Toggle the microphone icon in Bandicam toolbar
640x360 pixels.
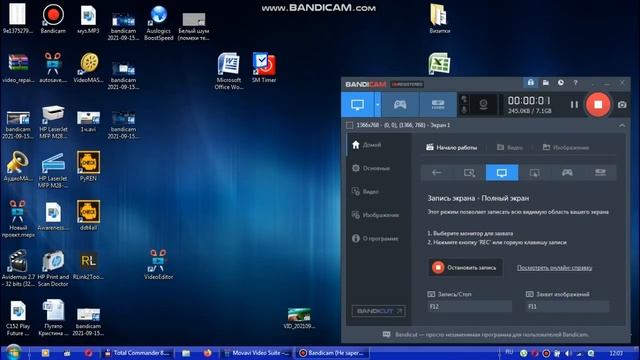pos(464,110)
